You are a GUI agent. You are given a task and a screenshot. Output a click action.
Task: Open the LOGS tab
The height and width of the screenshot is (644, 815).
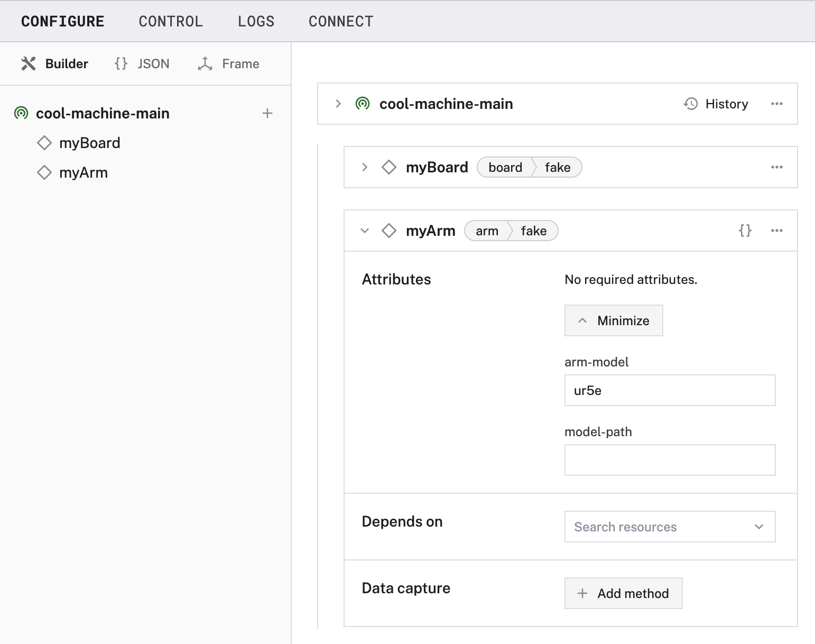(x=256, y=21)
